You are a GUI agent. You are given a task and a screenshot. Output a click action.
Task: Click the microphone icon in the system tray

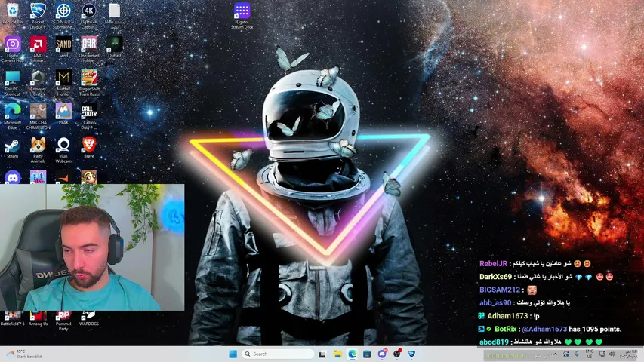pos(577,354)
